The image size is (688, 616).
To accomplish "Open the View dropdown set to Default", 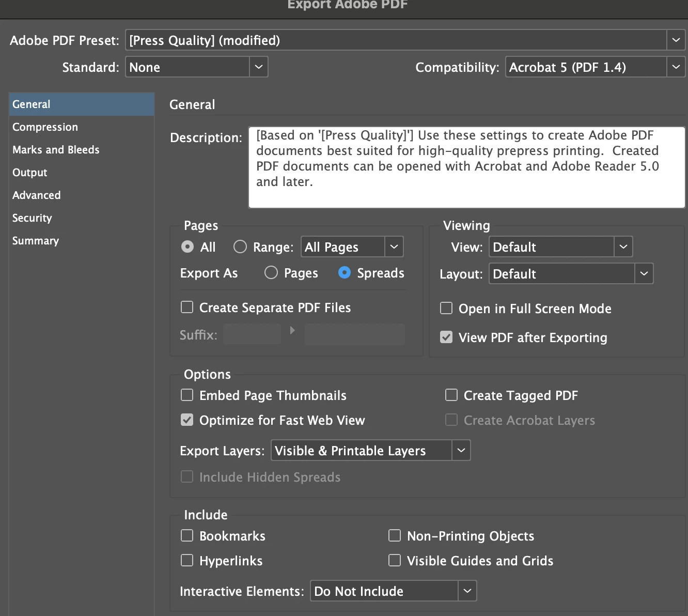I will coord(561,247).
